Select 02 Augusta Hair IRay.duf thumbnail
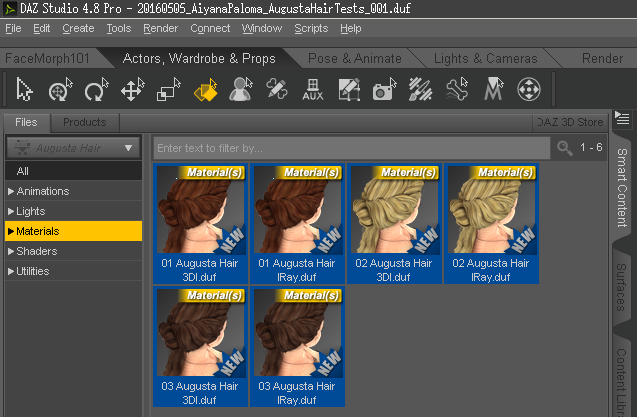637x417 pixels. coord(491,224)
